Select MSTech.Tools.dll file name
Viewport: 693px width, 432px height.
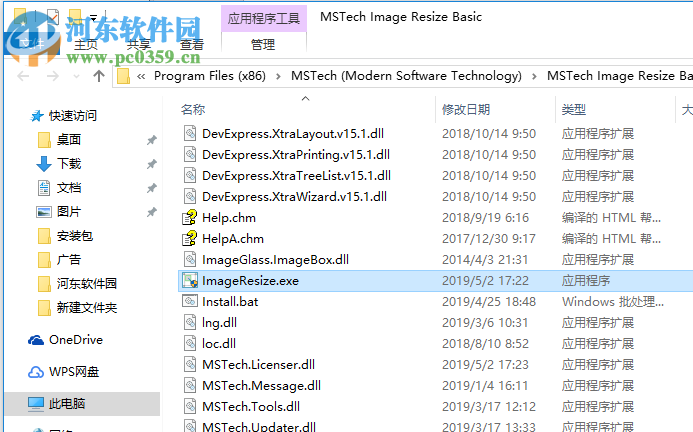[x=251, y=406]
